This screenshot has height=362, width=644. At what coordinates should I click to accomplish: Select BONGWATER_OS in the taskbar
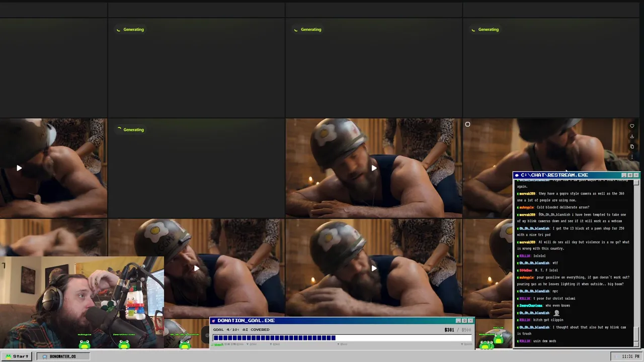tap(63, 356)
